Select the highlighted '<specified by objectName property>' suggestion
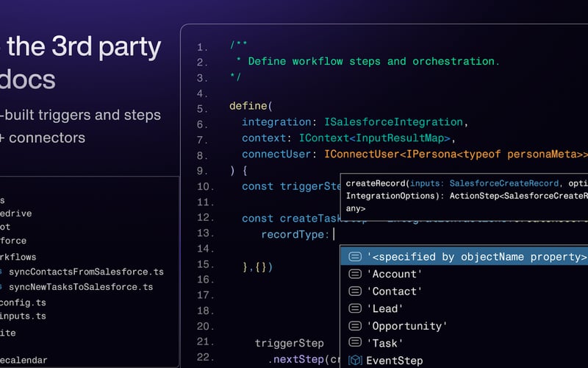The height and width of the screenshot is (368, 588). coord(465,256)
